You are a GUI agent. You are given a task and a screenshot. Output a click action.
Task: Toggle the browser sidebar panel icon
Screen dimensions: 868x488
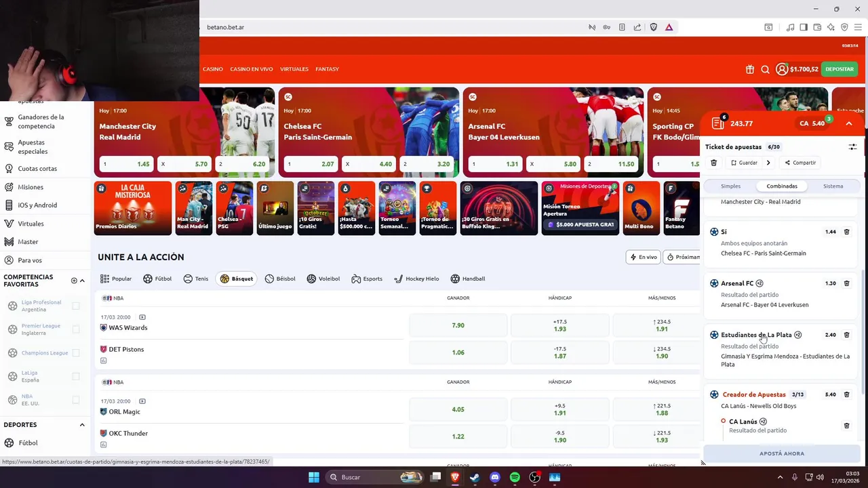(x=804, y=27)
